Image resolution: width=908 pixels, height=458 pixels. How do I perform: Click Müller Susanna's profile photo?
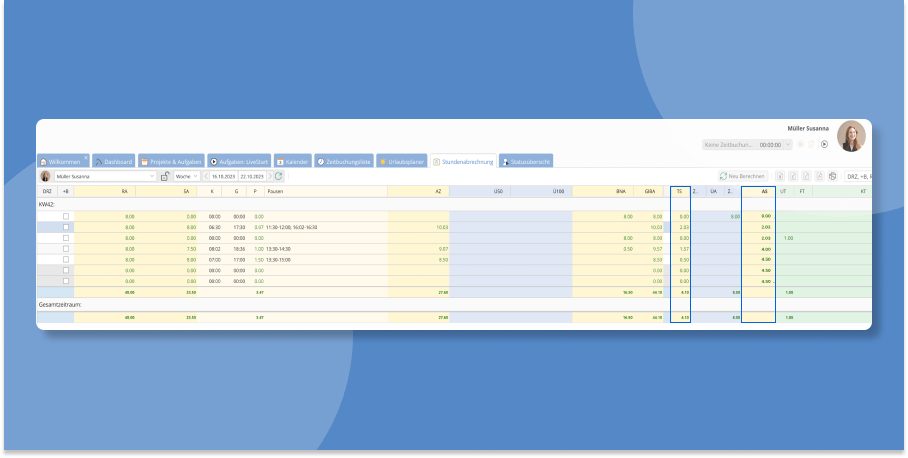(851, 136)
